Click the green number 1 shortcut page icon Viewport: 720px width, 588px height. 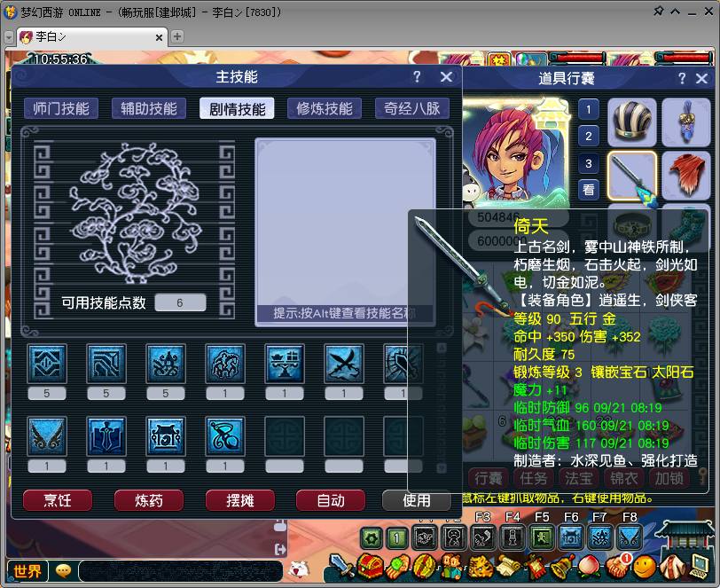[x=396, y=538]
